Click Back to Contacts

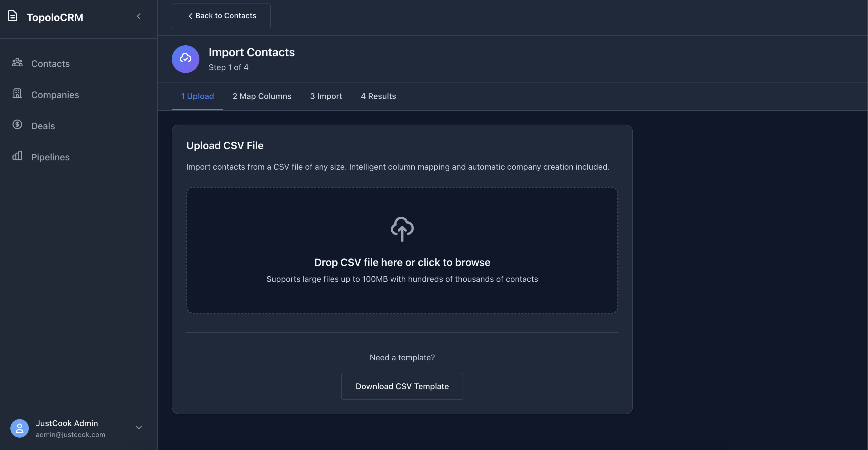pyautogui.click(x=221, y=16)
